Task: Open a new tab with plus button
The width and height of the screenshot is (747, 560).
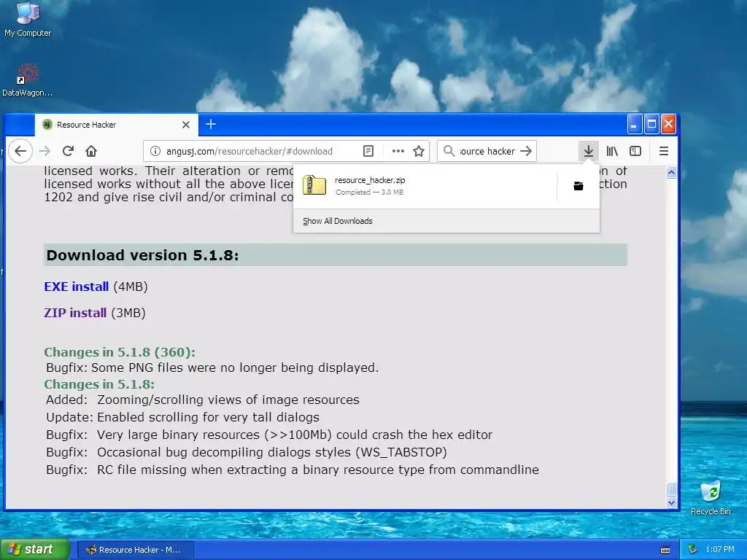Action: 211,124
